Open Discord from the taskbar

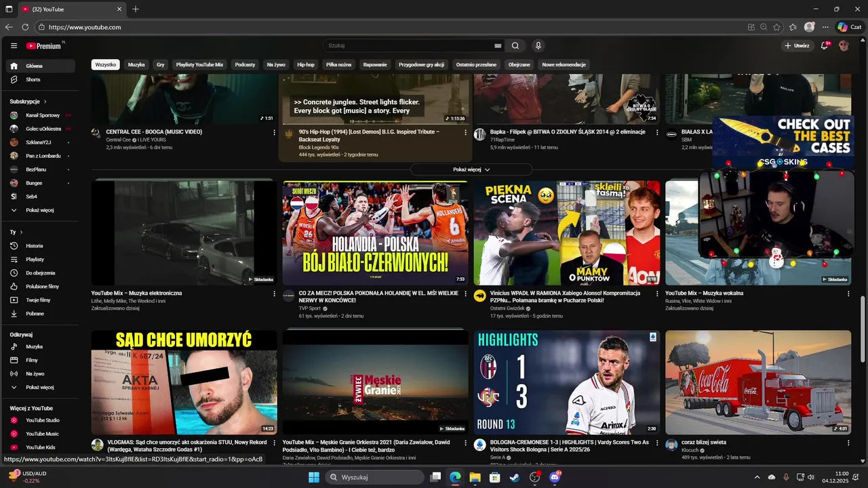coord(555,477)
